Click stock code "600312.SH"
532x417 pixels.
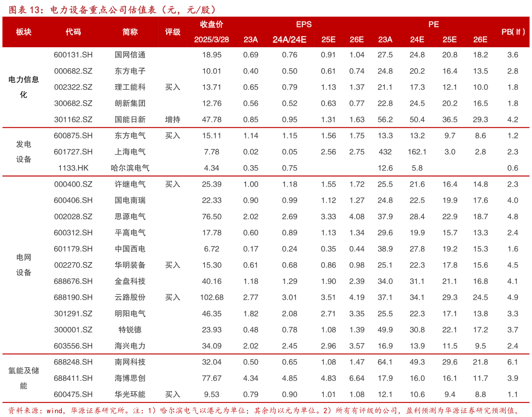(73, 233)
